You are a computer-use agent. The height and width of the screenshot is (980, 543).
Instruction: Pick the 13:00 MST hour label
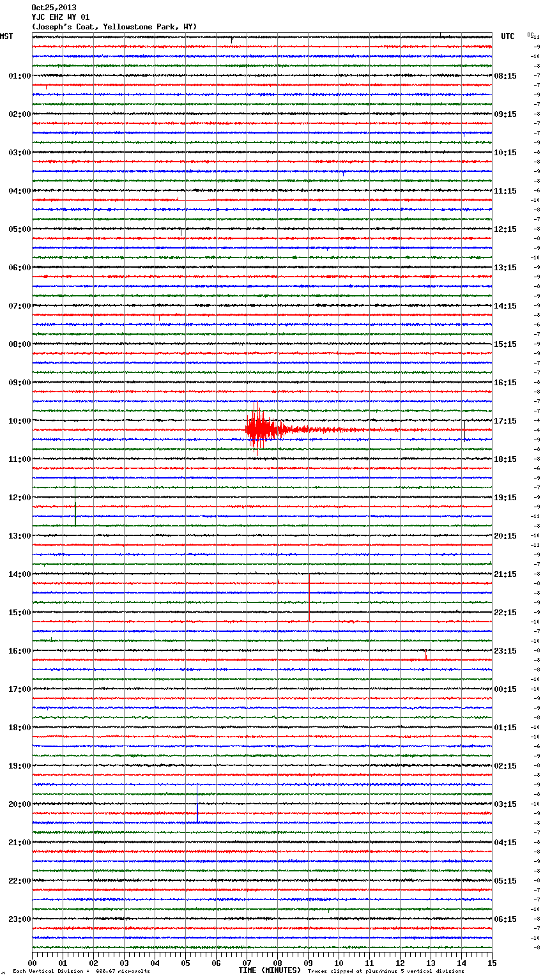click(20, 536)
